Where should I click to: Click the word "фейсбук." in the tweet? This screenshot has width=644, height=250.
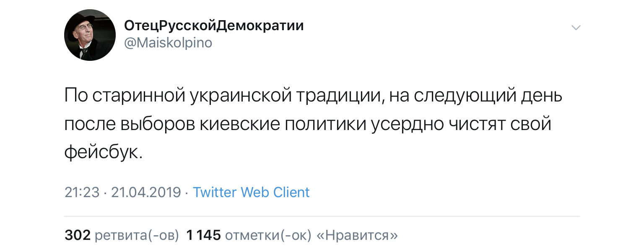[104, 152]
